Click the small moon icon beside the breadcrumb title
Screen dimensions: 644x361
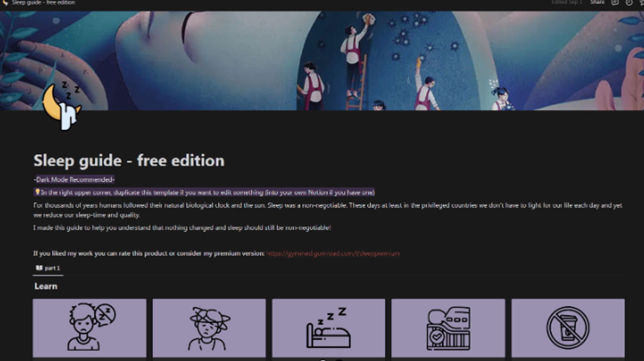[6, 2]
